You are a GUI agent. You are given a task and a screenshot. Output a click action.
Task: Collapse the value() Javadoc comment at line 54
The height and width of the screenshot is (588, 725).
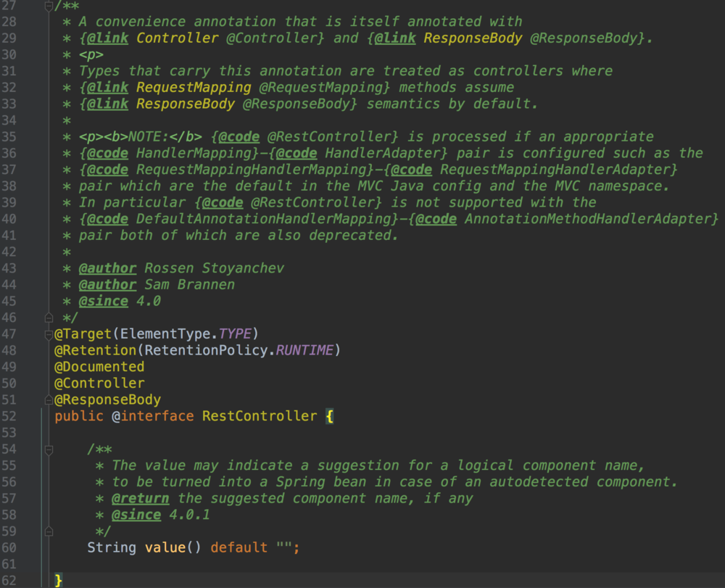[49, 450]
